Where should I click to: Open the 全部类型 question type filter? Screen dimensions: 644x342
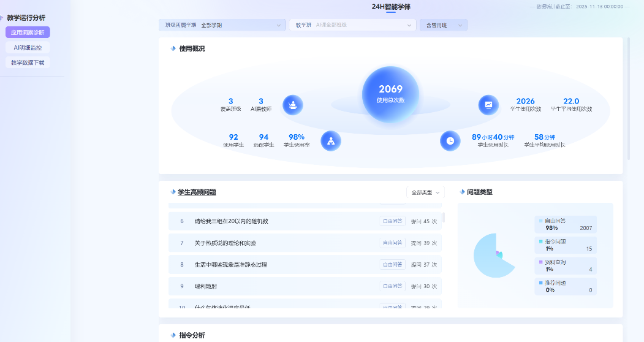coord(425,192)
